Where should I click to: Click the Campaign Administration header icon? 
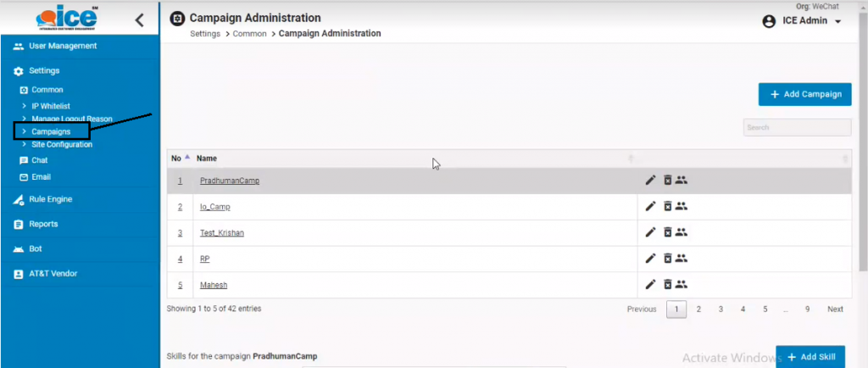pyautogui.click(x=177, y=19)
